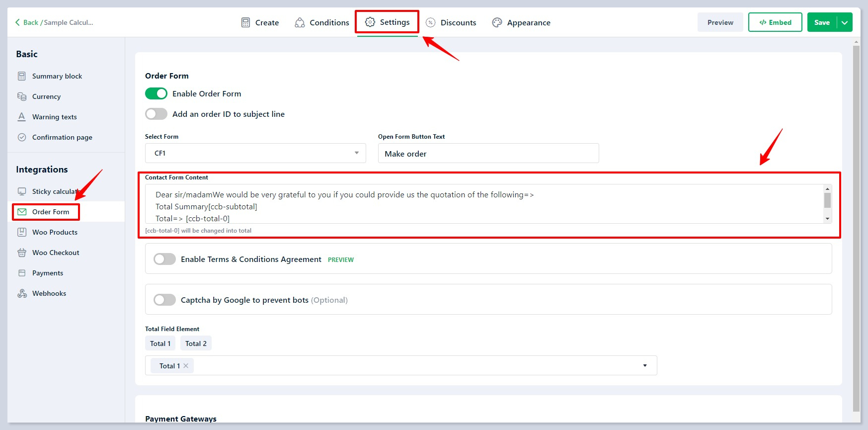Click the Payments card icon

tap(22, 273)
